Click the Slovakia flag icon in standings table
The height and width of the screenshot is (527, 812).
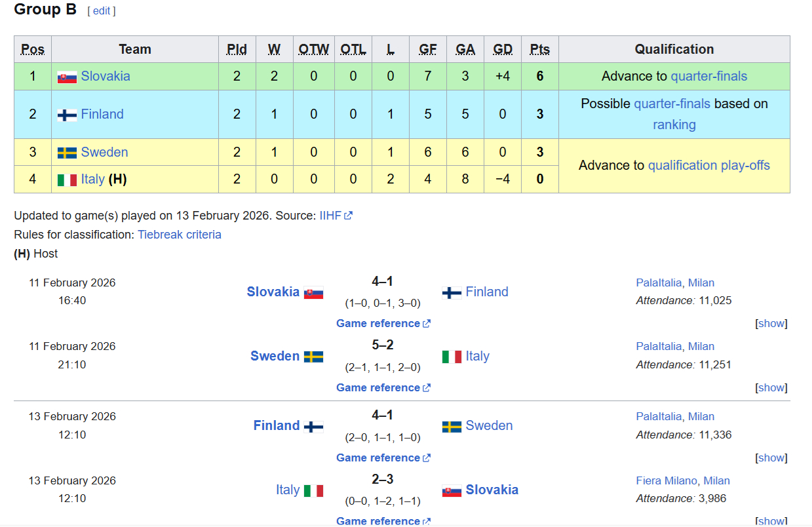tap(67, 77)
